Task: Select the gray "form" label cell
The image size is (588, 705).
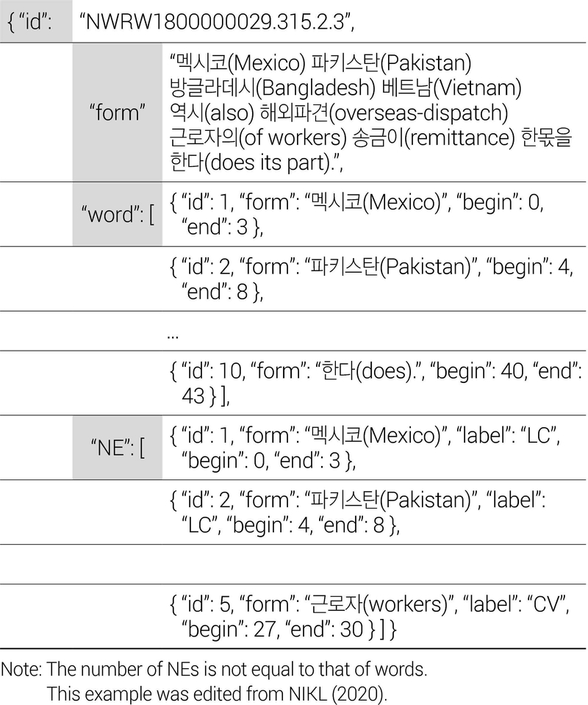Action: [x=118, y=112]
